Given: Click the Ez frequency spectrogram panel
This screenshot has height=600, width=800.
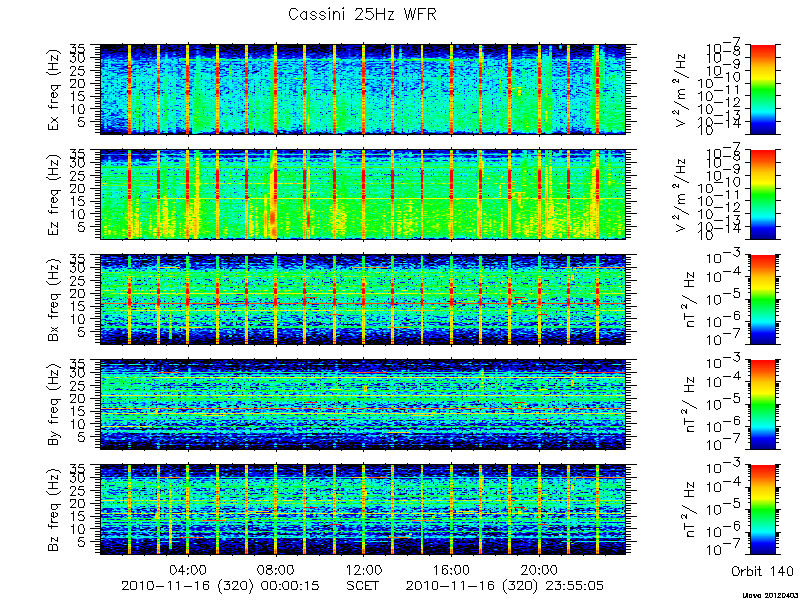Looking at the screenshot, I should point(363,194).
